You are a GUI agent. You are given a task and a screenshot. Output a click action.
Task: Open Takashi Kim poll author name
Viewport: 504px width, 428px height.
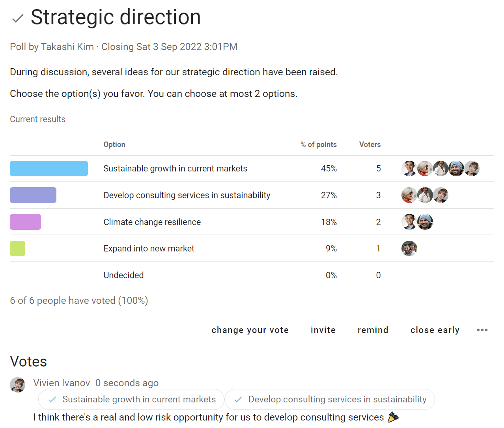click(x=67, y=47)
